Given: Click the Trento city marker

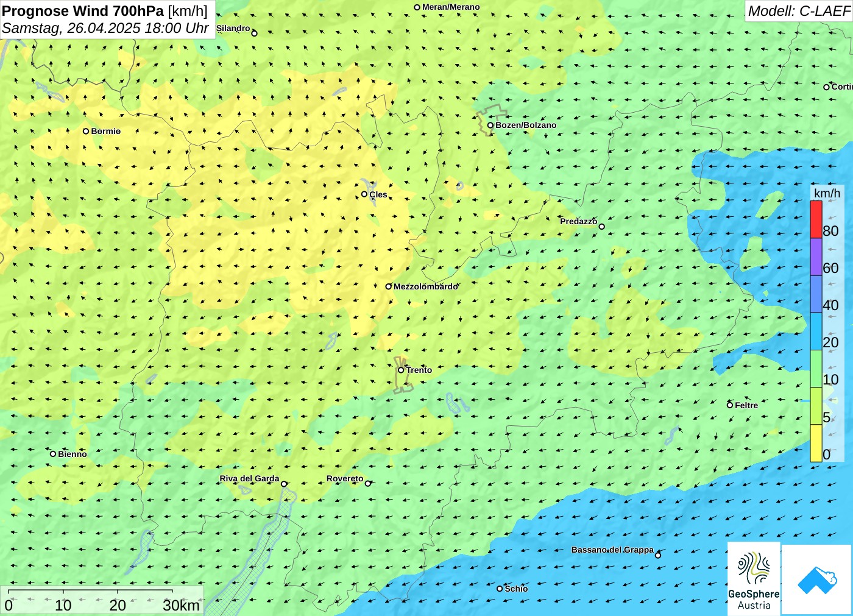Looking at the screenshot, I should [401, 370].
